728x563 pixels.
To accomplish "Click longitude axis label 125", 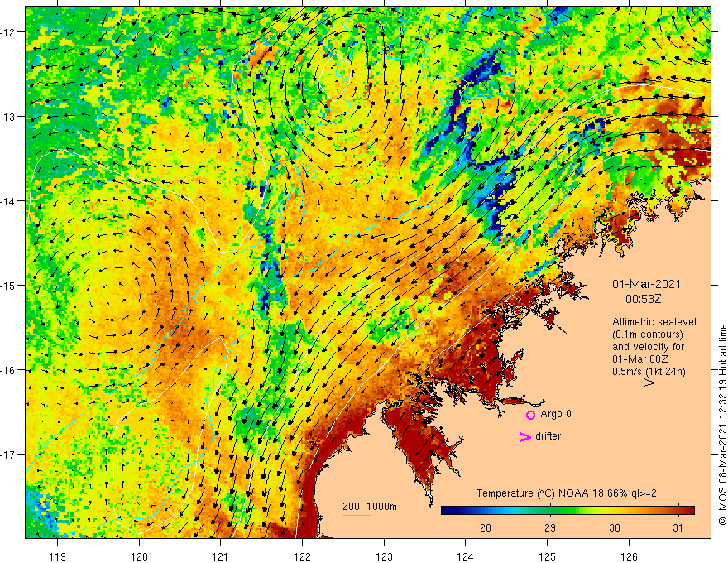I will (548, 556).
